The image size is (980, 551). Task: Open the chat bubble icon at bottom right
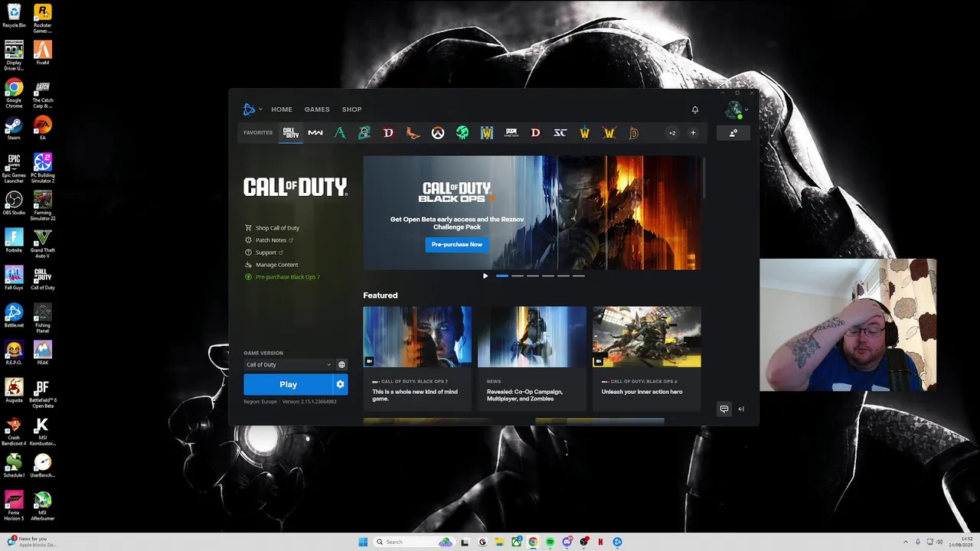click(724, 409)
